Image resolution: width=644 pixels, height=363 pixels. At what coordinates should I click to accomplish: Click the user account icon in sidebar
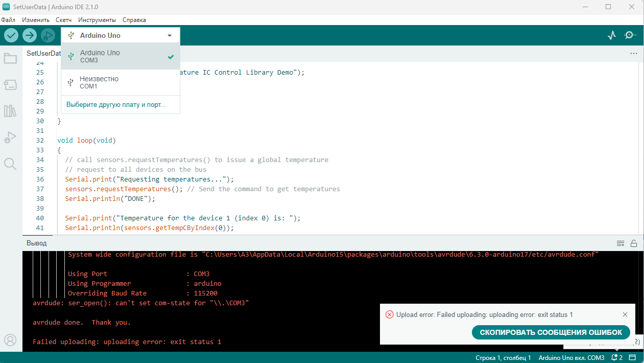(x=10, y=340)
